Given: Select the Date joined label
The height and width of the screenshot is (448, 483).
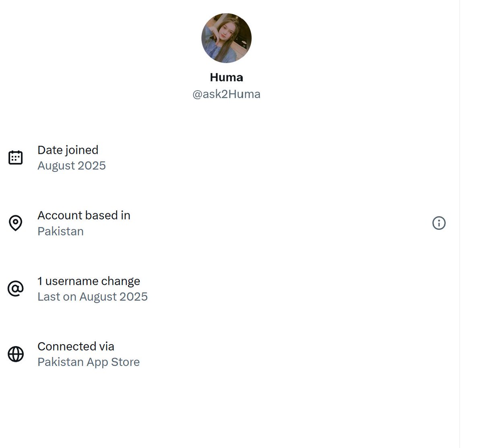Looking at the screenshot, I should (68, 150).
